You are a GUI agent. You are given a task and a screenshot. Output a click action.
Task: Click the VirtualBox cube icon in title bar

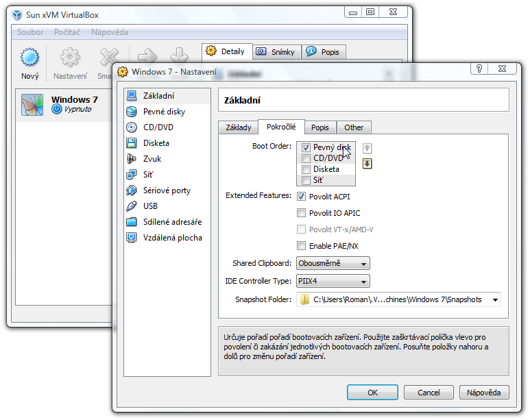point(17,15)
